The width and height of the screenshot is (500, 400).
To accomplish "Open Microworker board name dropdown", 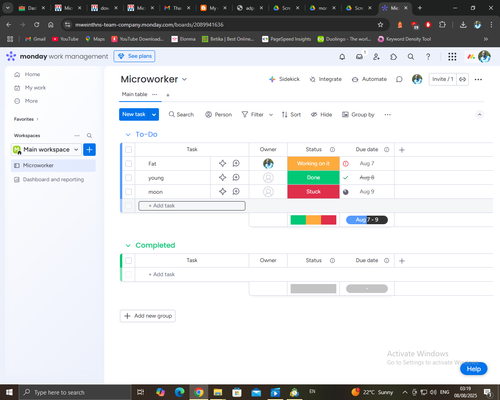I will (184, 79).
